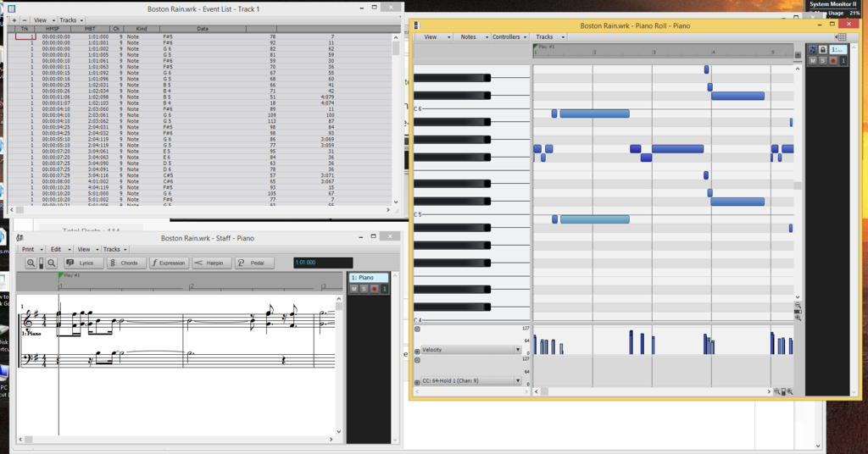This screenshot has width=868, height=454.
Task: Mute the Piano track in Staff view
Action: 354,289
